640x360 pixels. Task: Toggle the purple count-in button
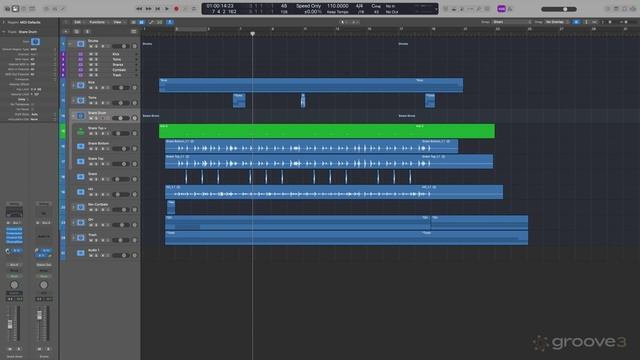click(502, 9)
